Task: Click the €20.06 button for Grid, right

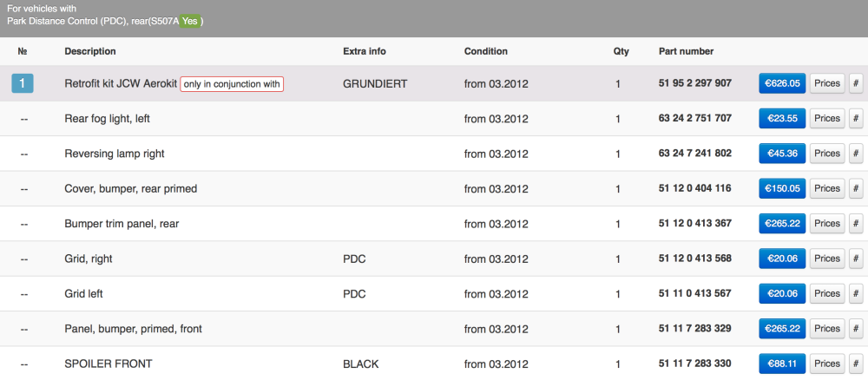Action: point(782,259)
